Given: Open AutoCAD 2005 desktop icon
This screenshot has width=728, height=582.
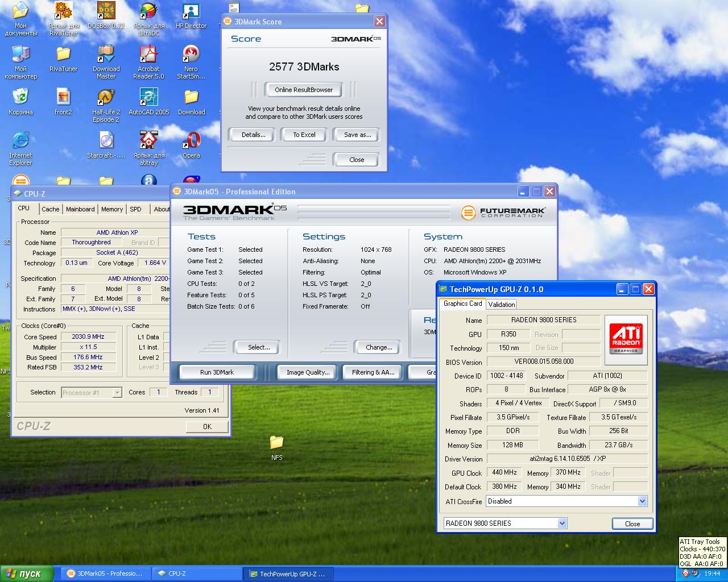Looking at the screenshot, I should click(148, 97).
